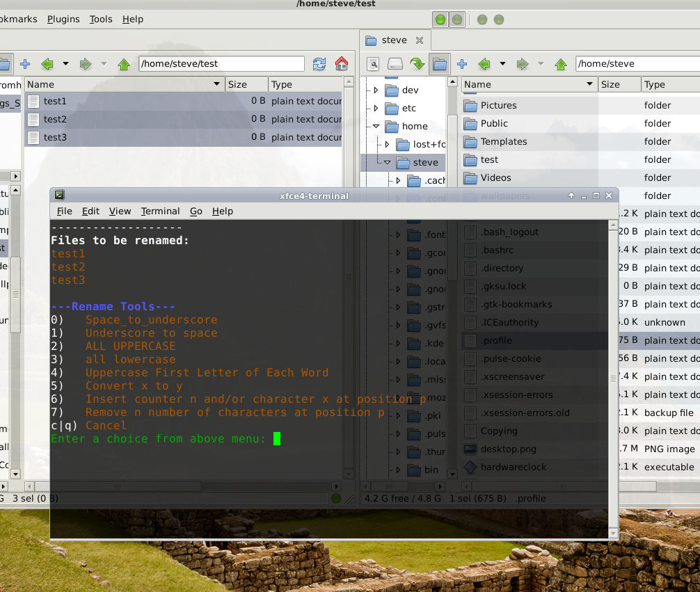The image size is (700, 592).
Task: Sort the left panel by the Type column
Action: coord(305,84)
